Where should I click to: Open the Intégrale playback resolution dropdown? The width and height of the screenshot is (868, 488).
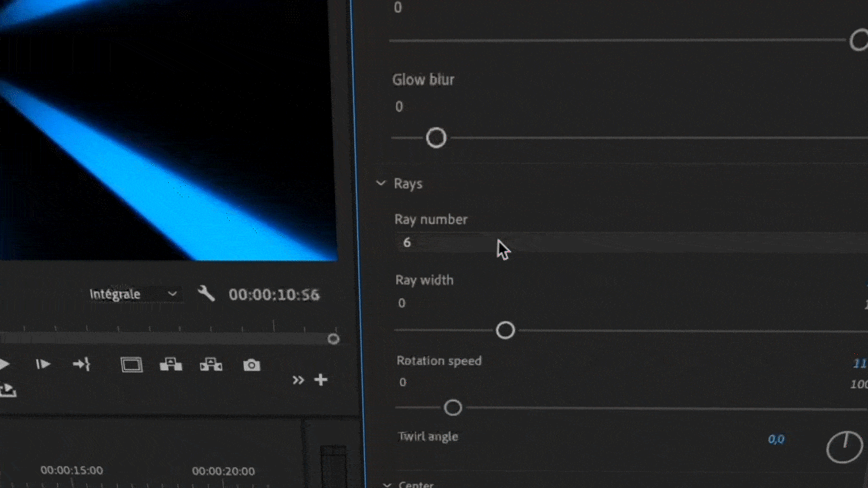(x=134, y=294)
